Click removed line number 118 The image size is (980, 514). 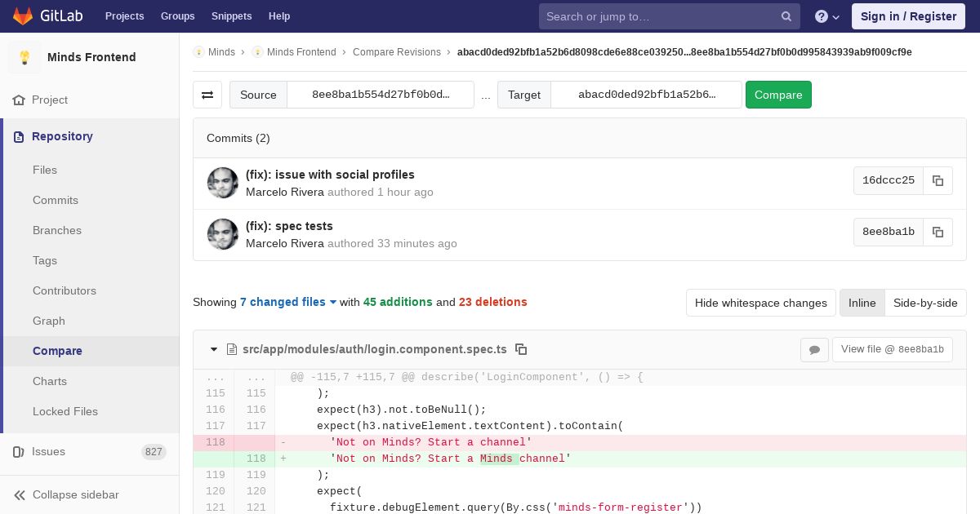point(215,442)
